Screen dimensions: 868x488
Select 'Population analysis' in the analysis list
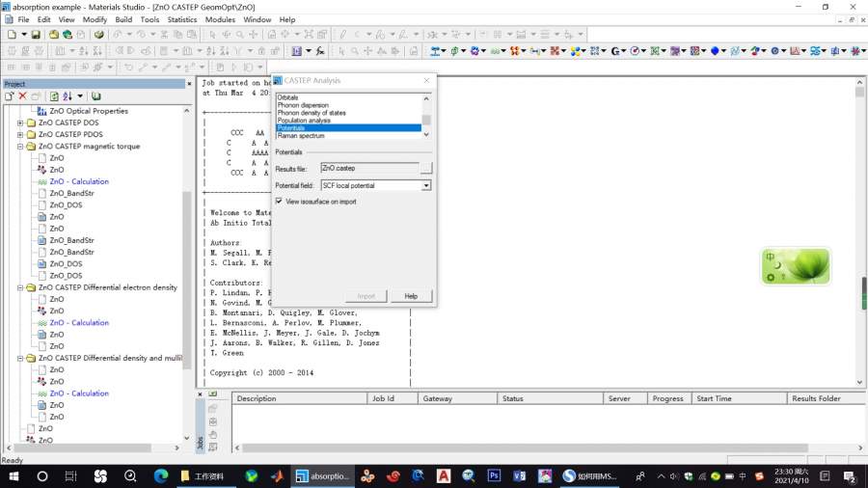(305, 121)
